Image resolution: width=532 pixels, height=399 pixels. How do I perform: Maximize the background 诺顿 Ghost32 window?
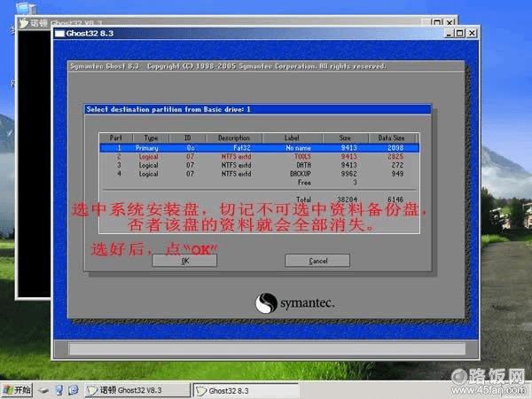click(x=437, y=22)
